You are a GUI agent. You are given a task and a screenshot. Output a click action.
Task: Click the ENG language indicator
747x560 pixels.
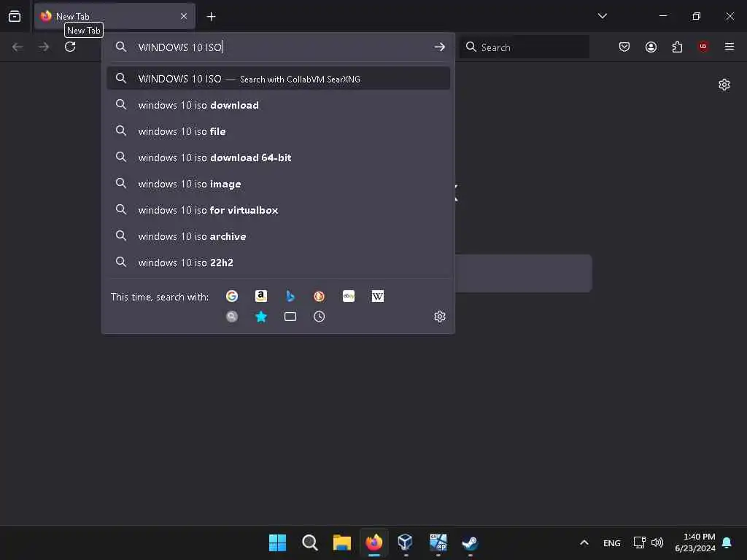[x=612, y=543]
